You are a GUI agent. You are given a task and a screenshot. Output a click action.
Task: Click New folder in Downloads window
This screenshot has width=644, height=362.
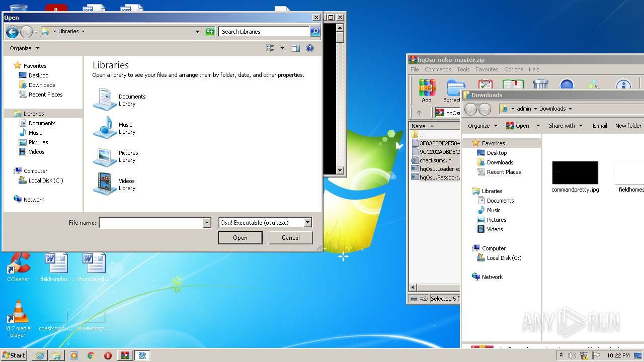(628, 126)
